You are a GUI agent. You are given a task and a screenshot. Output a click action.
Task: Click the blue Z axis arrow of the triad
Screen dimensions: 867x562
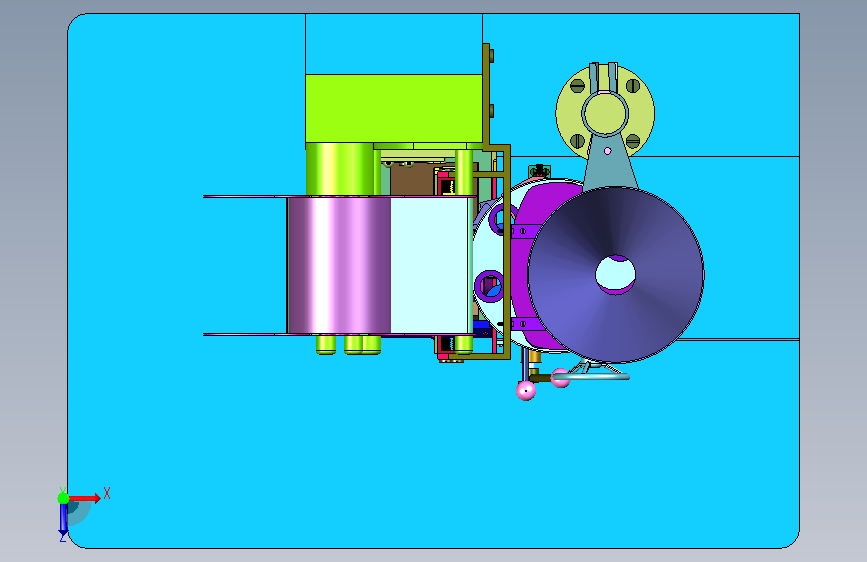click(x=63, y=519)
